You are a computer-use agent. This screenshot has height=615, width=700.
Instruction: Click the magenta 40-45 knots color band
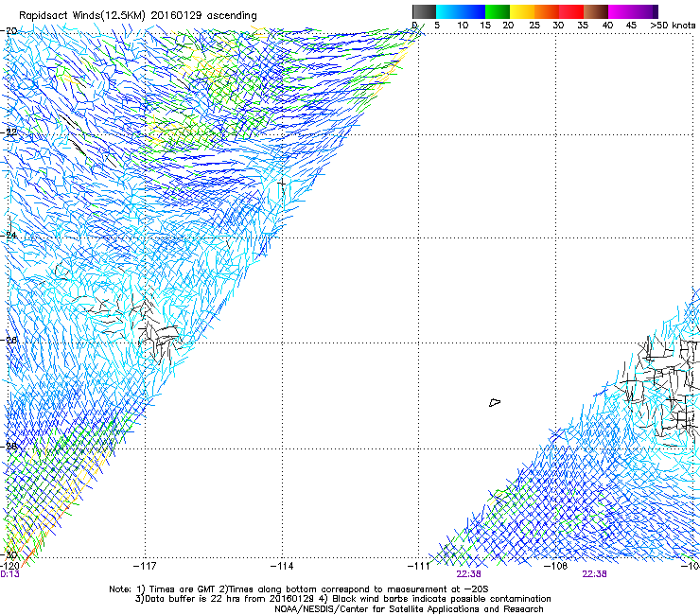click(x=621, y=11)
